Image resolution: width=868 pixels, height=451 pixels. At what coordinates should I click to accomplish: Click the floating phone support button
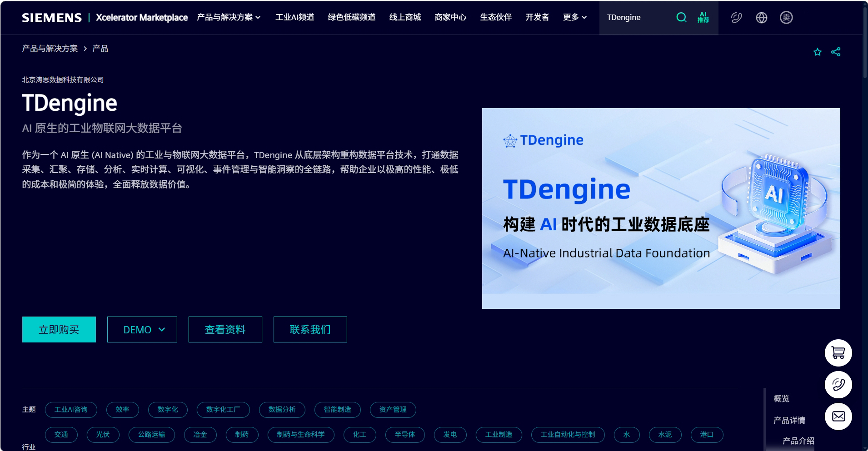click(838, 385)
